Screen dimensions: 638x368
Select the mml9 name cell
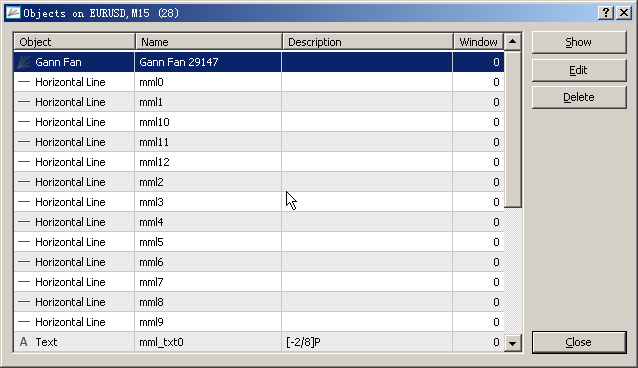coord(208,322)
